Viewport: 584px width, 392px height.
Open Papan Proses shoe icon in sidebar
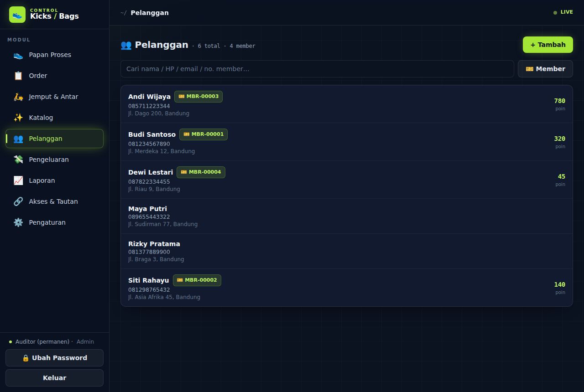pyautogui.click(x=18, y=55)
